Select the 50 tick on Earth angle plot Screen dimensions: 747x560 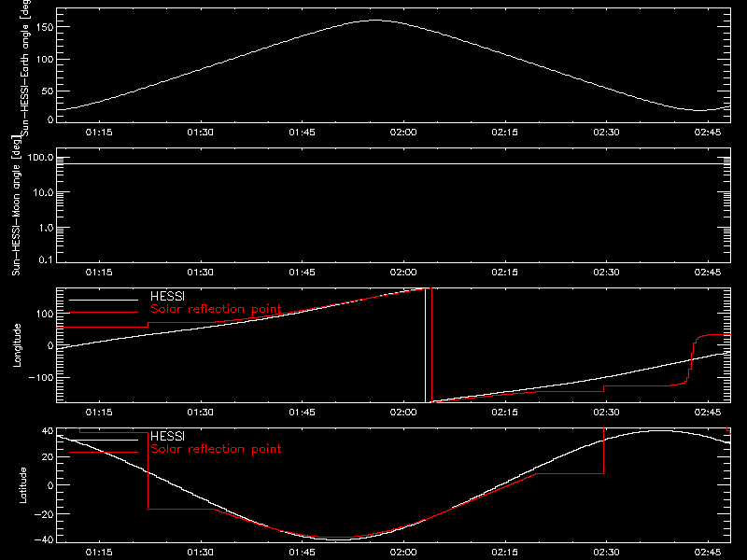tap(48, 91)
